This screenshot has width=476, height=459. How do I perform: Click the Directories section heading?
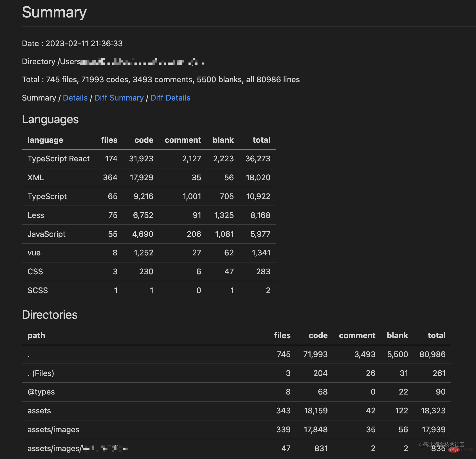pos(50,315)
